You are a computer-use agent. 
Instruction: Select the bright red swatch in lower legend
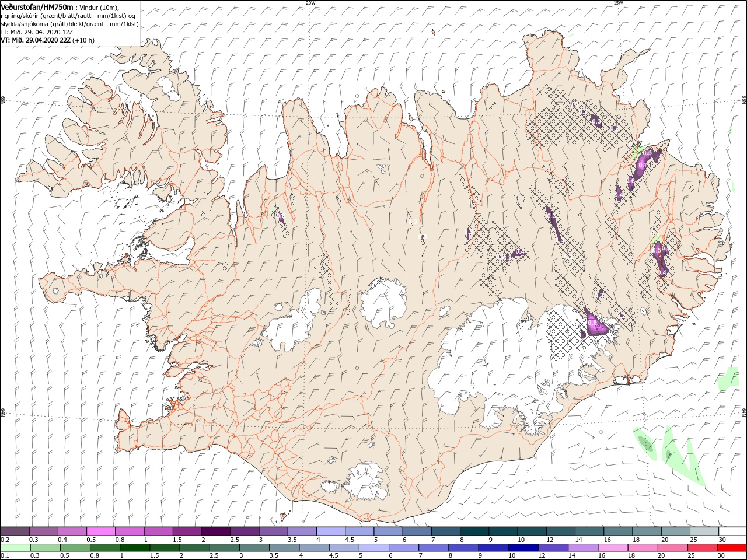coord(732,548)
